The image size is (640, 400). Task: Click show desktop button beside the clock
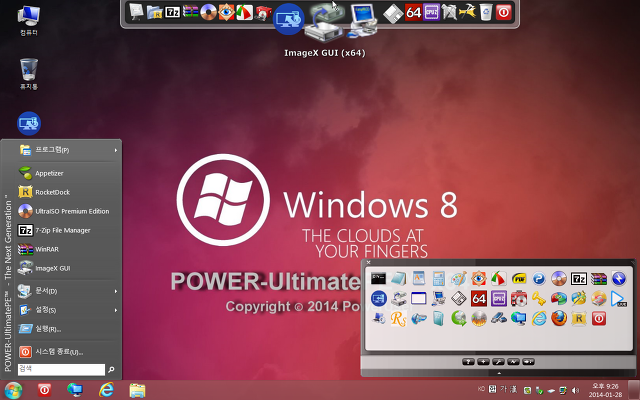[634, 390]
